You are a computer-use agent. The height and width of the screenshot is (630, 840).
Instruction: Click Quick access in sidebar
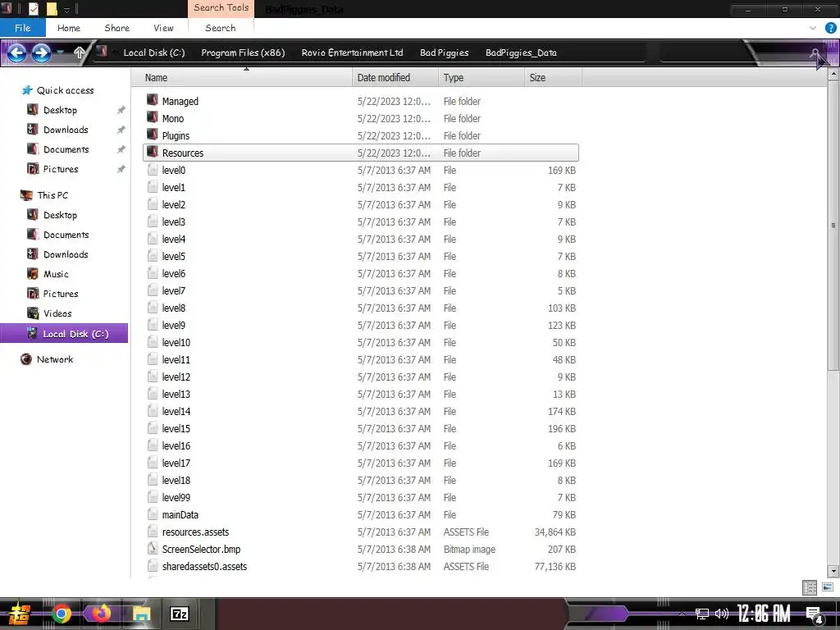tap(65, 90)
